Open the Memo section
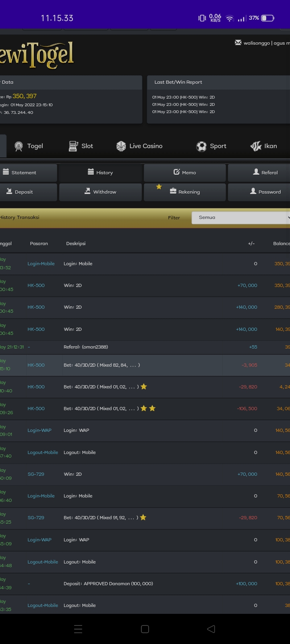 click(184, 173)
